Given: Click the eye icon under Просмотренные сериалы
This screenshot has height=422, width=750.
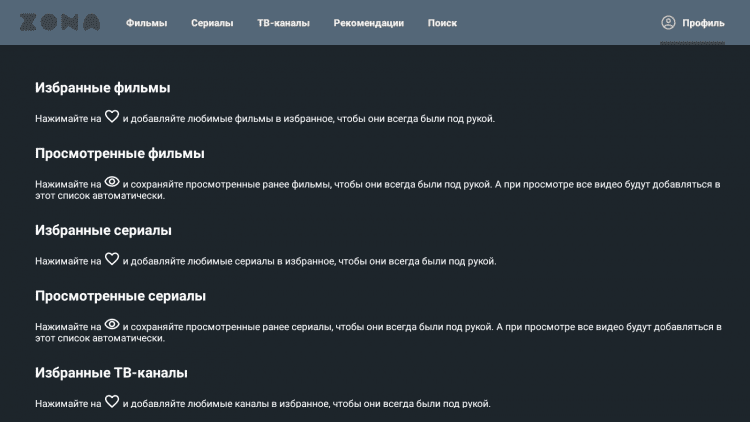Looking at the screenshot, I should (x=112, y=324).
